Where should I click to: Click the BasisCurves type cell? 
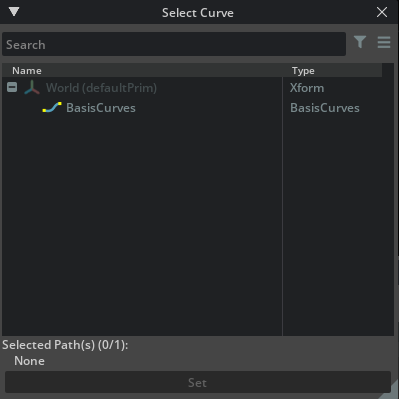pos(325,108)
